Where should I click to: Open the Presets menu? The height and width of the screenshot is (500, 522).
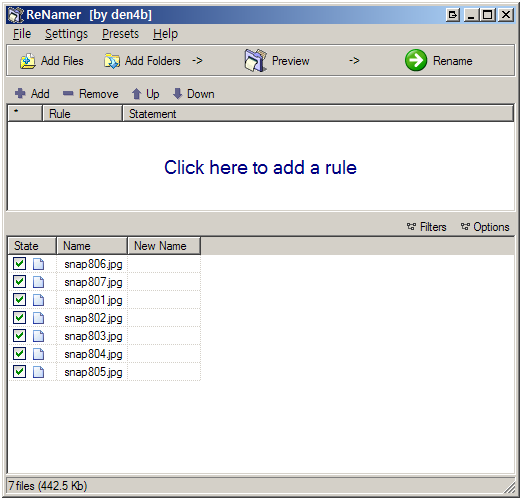point(120,34)
